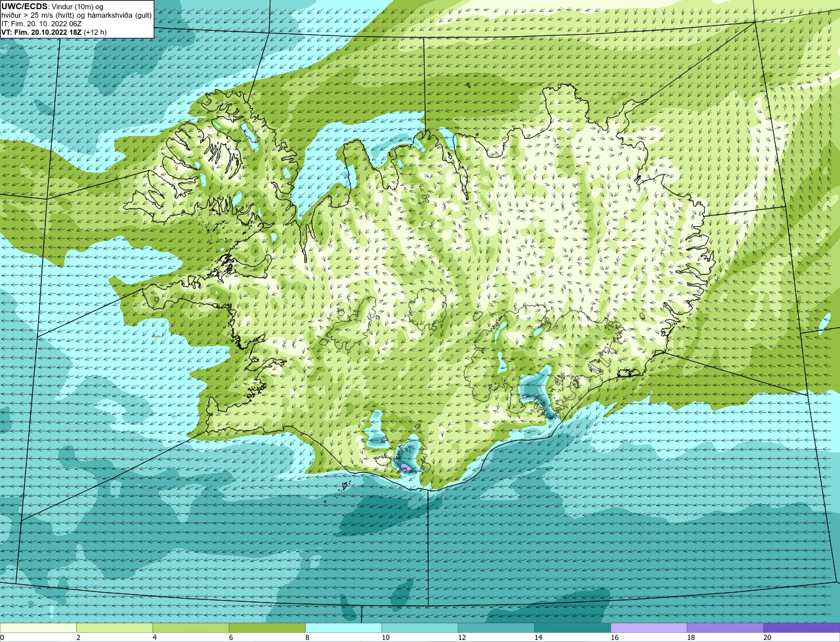Click the green 4–6 m/s legend swatch

click(x=191, y=628)
